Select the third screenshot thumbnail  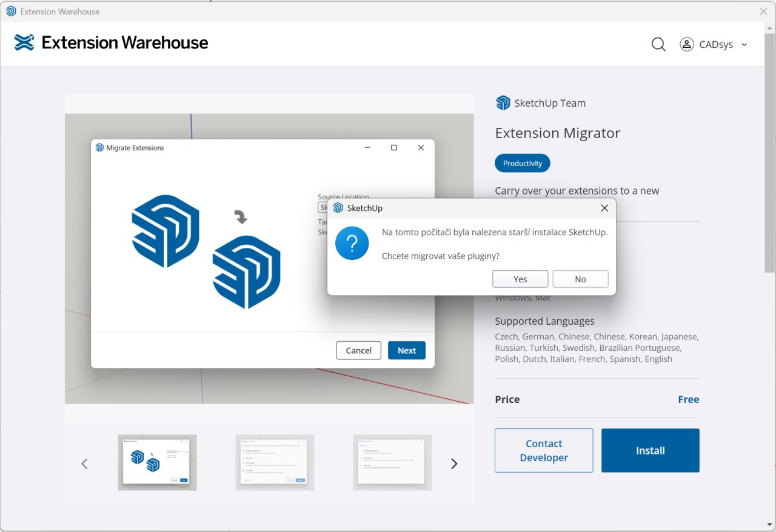[392, 462]
